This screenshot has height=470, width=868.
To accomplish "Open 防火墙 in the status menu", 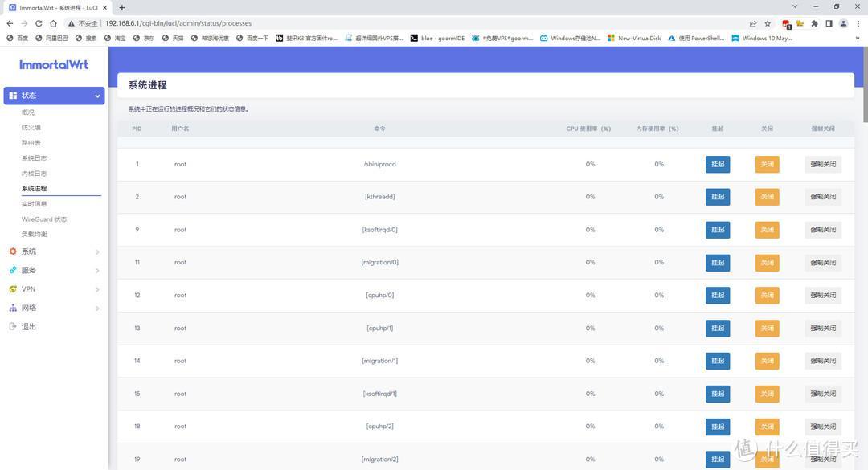I will point(31,127).
